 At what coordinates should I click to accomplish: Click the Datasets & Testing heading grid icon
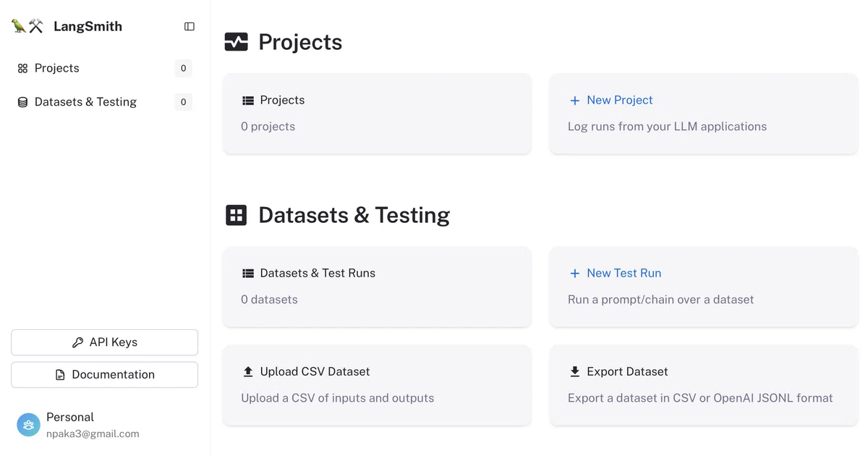(x=237, y=215)
